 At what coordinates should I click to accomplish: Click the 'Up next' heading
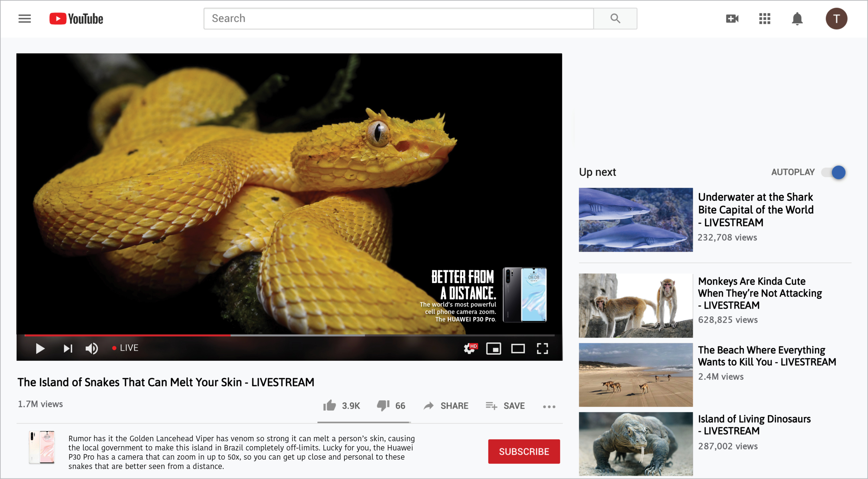pos(597,172)
